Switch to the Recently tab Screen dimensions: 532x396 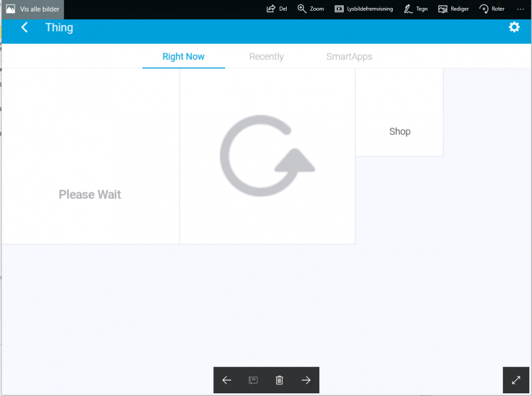266,57
